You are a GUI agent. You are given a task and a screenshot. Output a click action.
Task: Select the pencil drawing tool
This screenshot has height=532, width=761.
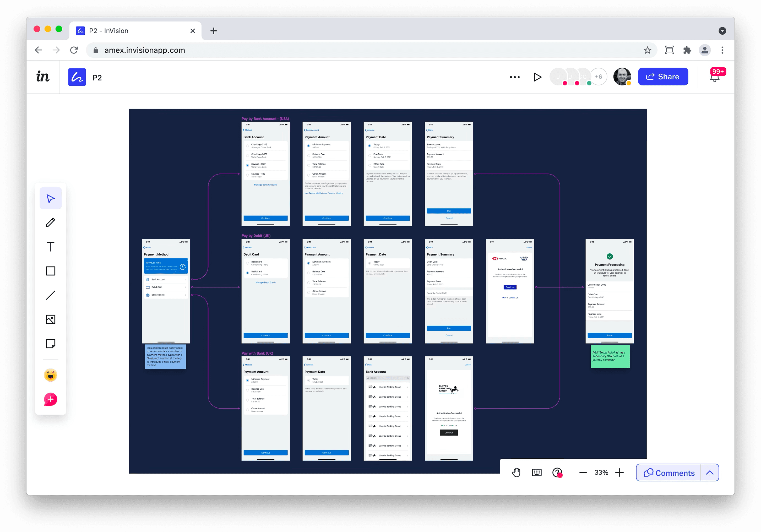click(x=50, y=222)
